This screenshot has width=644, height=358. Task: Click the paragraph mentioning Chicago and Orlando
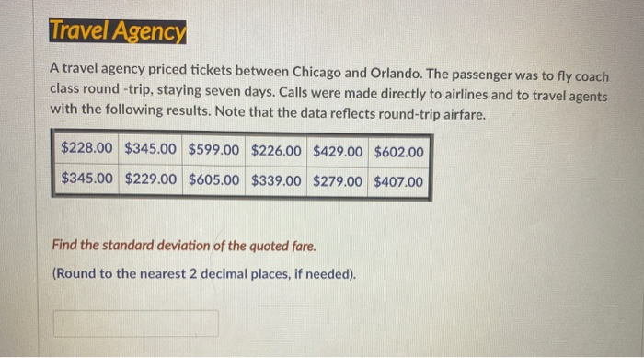pyautogui.click(x=329, y=92)
